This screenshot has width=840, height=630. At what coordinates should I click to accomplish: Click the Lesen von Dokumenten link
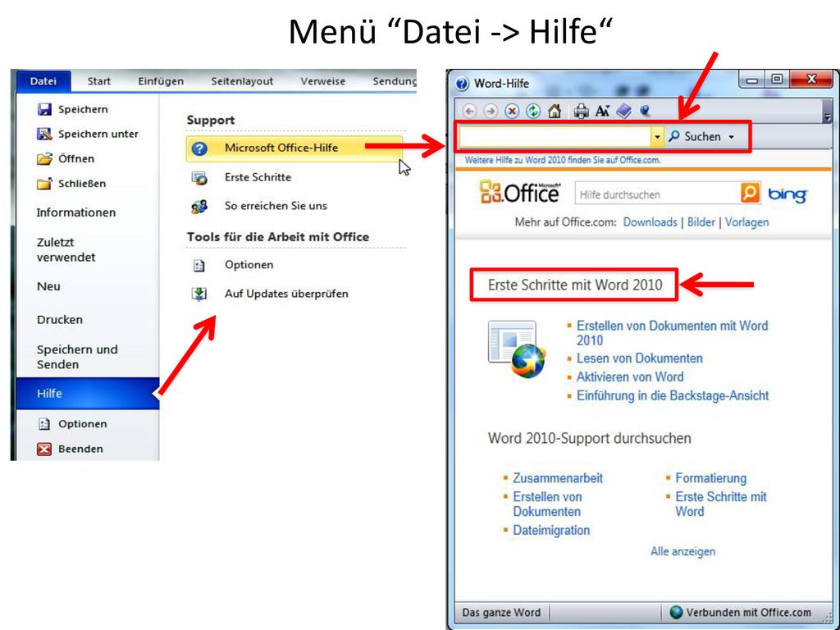tap(640, 358)
